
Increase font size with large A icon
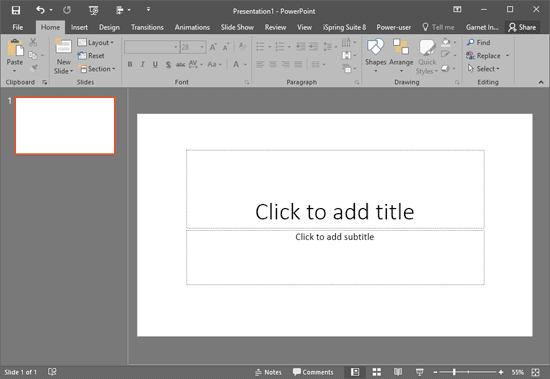click(x=213, y=47)
